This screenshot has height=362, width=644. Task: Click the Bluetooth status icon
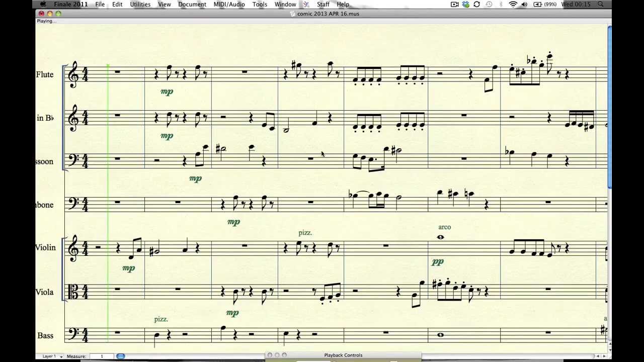(501, 5)
